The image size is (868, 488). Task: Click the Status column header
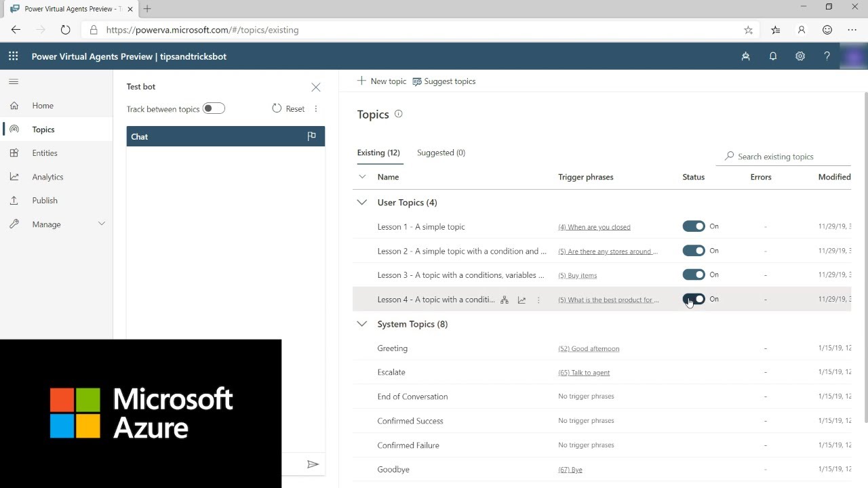[x=693, y=177]
